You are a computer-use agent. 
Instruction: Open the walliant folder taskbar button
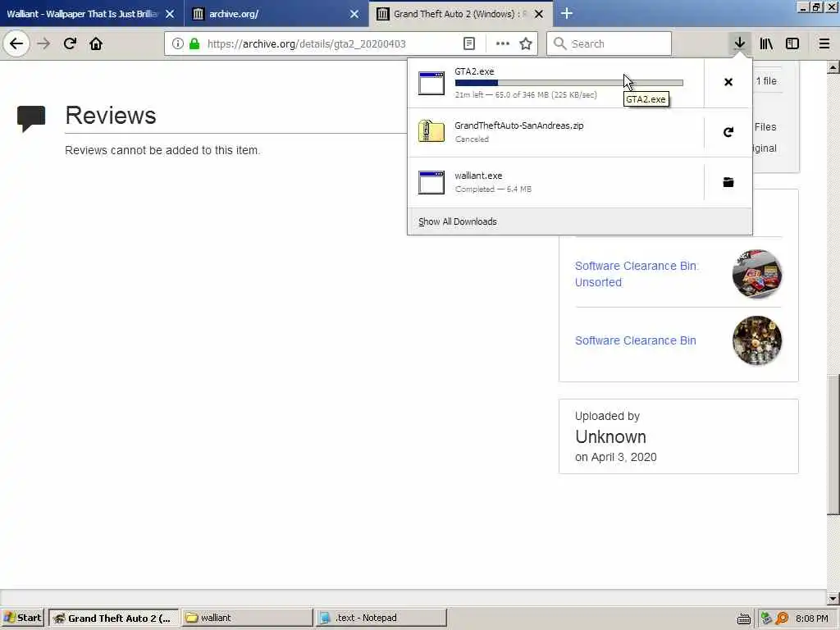(x=246, y=618)
